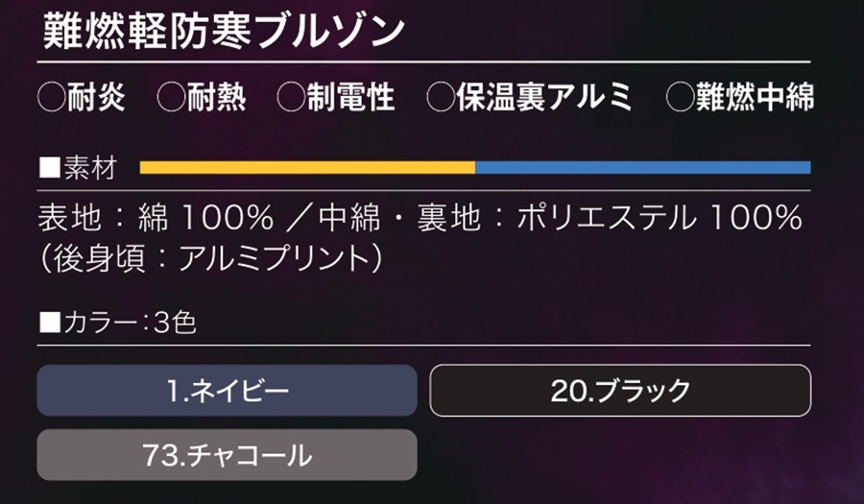Select the 1.ネイビー color swatch

click(228, 391)
